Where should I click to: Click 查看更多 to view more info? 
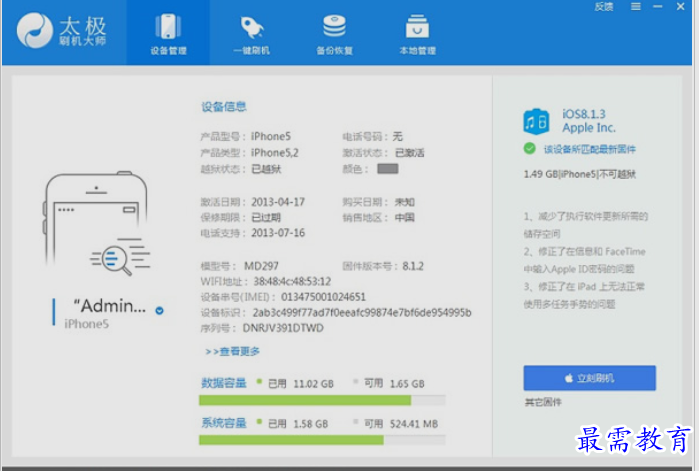pyautogui.click(x=232, y=352)
